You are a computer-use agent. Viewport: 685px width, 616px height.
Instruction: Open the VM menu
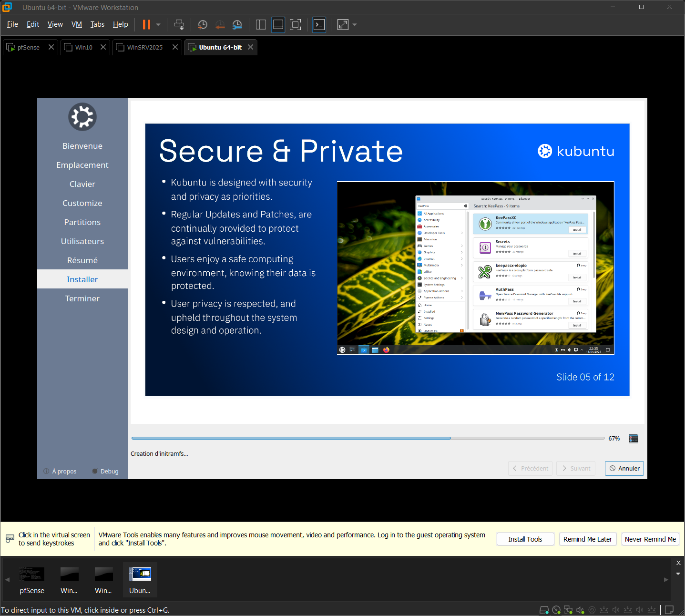pos(76,24)
